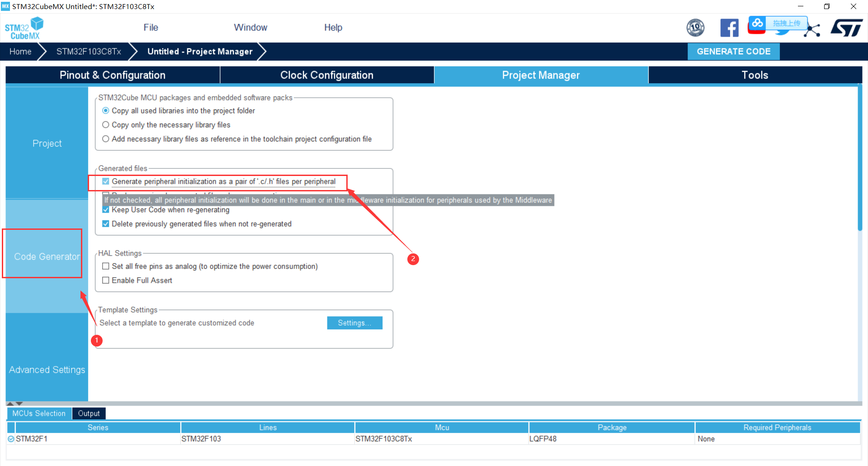Sort by Required Peripherals column header

(777, 428)
